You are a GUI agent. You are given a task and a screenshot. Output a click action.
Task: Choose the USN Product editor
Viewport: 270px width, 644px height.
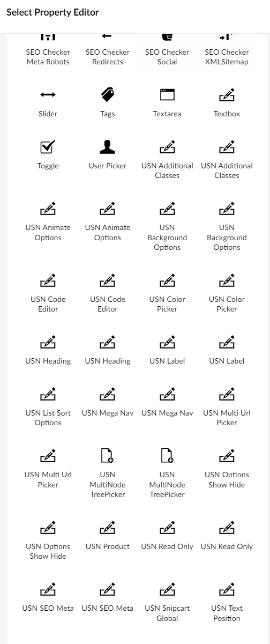(x=107, y=536)
